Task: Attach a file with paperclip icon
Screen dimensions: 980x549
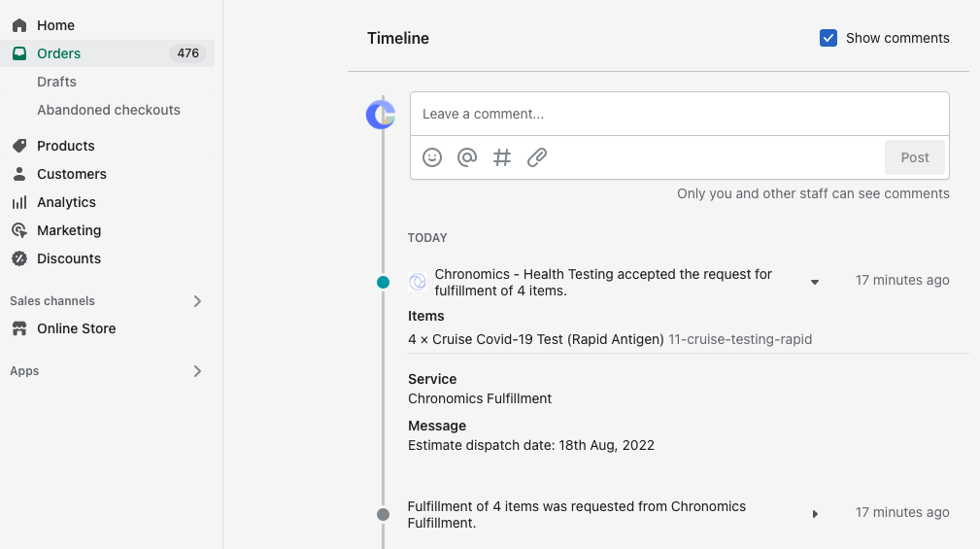Action: [537, 157]
